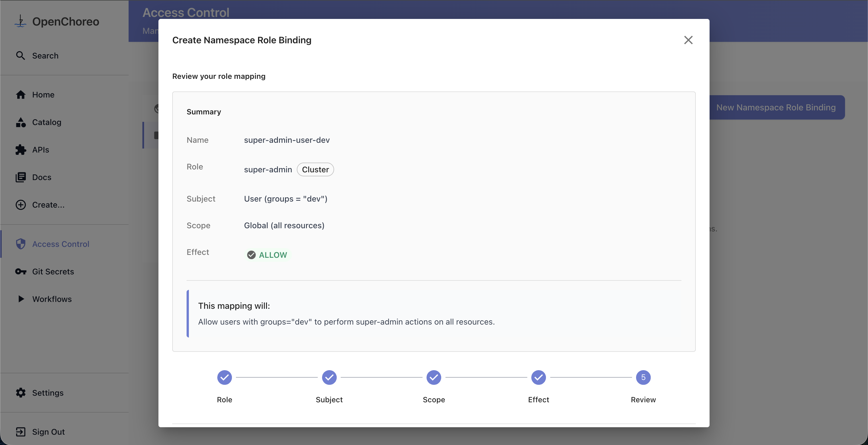Click the New Namespace Role Binding button
868x445 pixels.
coord(776,107)
